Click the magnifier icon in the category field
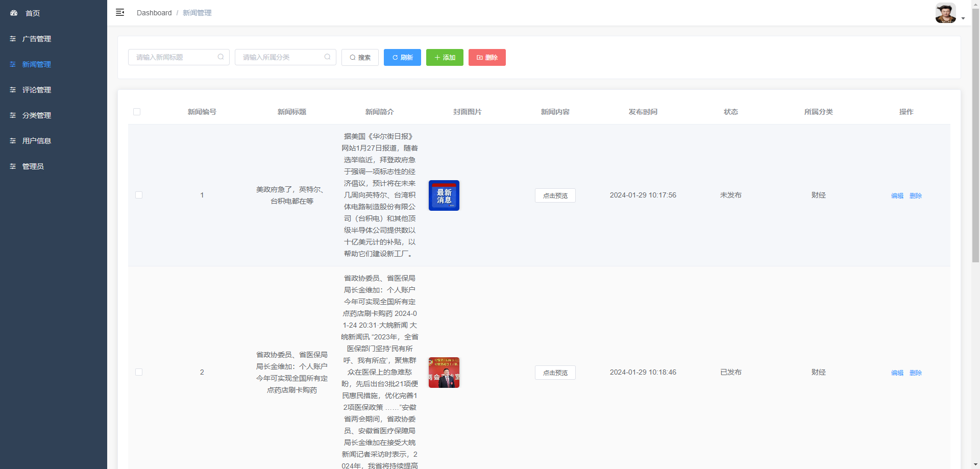 pos(327,57)
